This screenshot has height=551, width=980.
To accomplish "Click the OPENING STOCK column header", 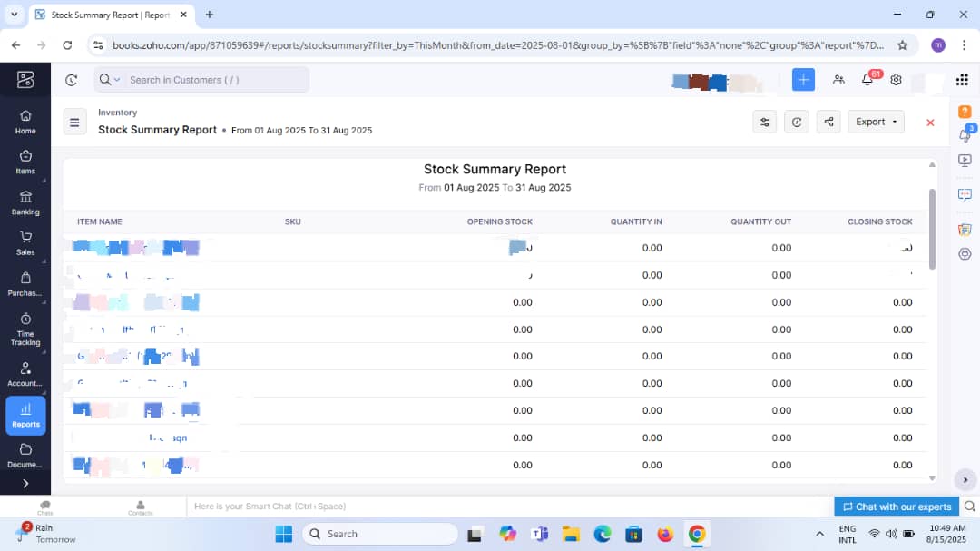I will click(x=499, y=222).
